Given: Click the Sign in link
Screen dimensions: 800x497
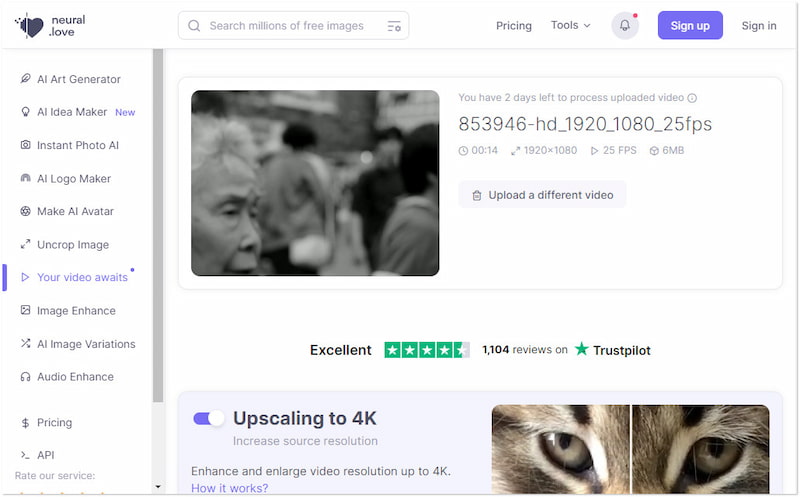Looking at the screenshot, I should coord(758,26).
